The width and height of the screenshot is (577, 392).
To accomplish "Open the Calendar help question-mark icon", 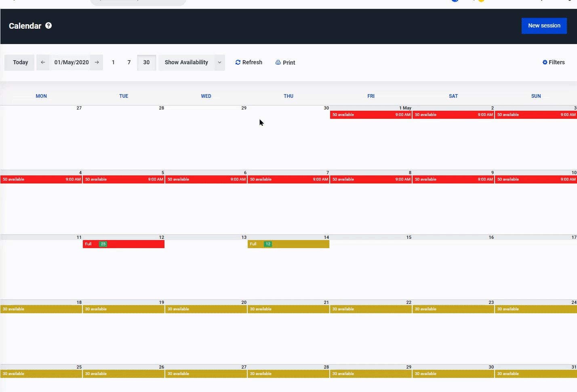I will click(48, 25).
